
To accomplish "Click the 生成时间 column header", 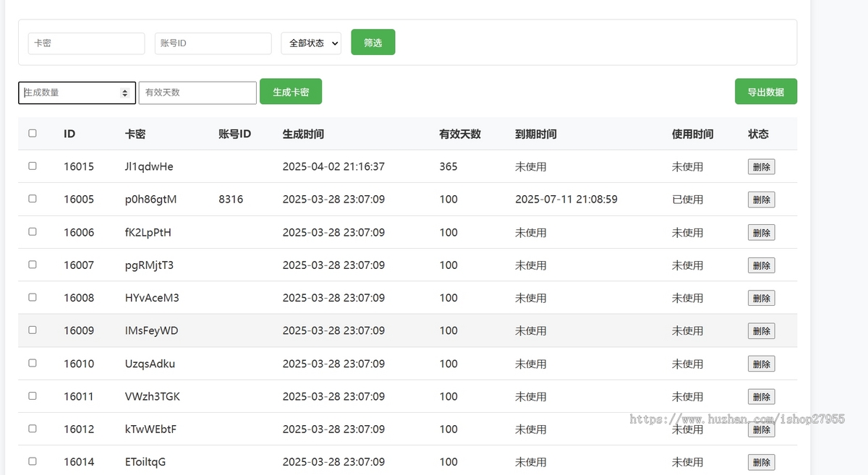I will click(x=303, y=134).
